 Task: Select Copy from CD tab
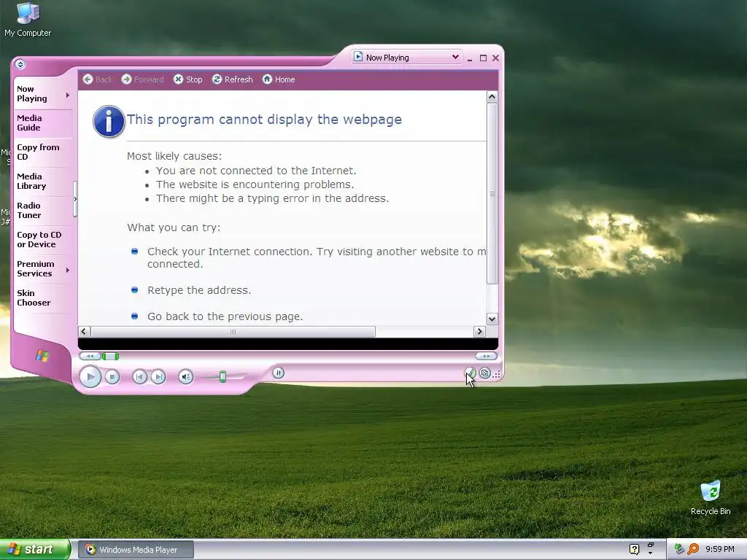pos(43,152)
